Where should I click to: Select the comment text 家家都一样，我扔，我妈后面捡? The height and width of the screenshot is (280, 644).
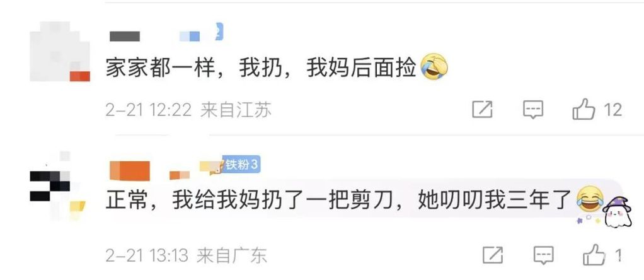pyautogui.click(x=262, y=67)
